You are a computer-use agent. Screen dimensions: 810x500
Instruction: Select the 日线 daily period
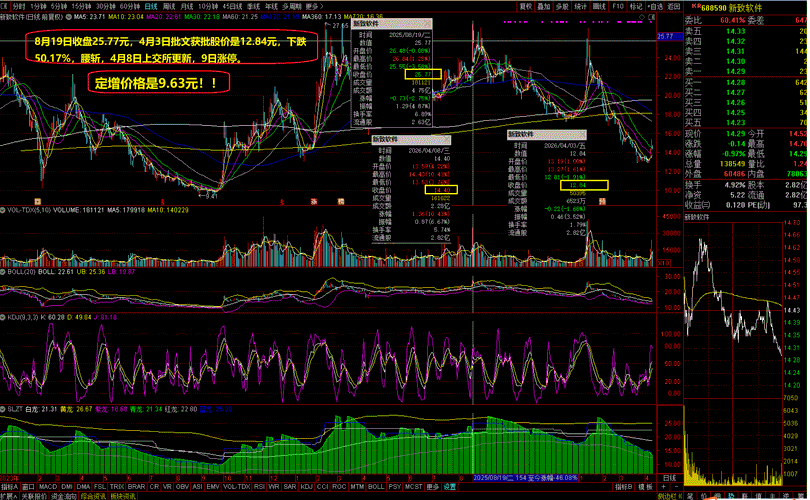coord(151,7)
